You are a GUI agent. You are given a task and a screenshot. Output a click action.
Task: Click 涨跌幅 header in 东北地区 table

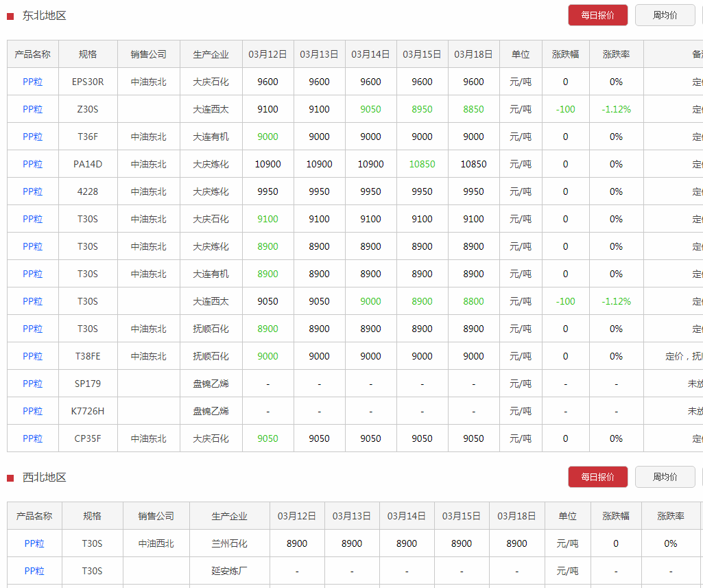pyautogui.click(x=566, y=54)
